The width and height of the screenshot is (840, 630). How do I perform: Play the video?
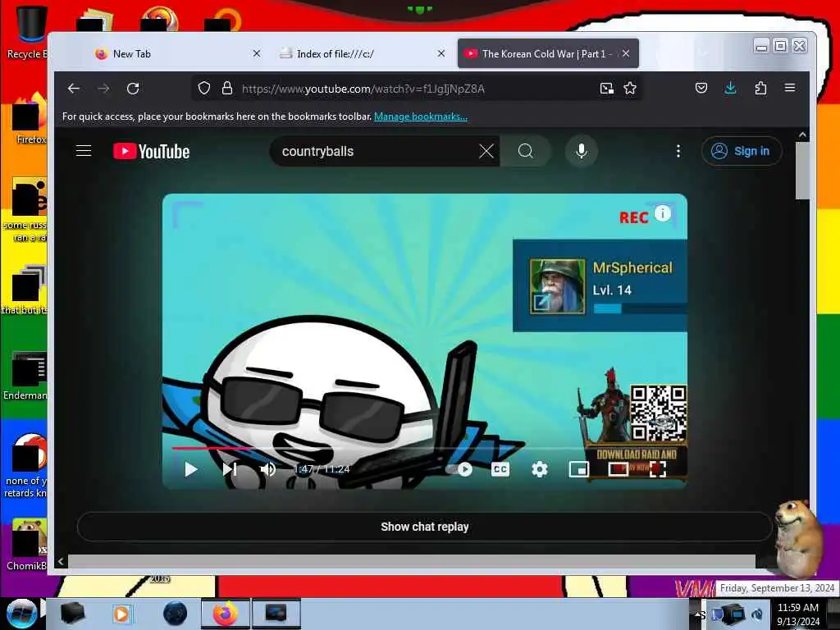coord(190,469)
